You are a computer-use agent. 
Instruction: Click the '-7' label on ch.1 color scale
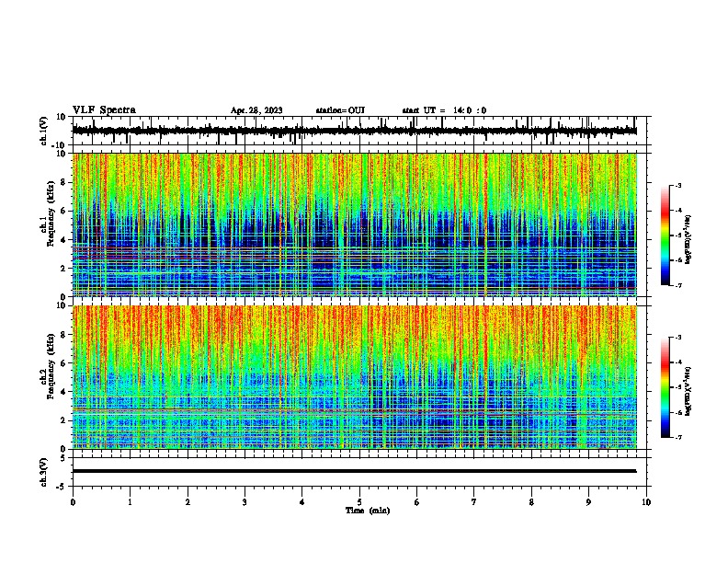(677, 285)
